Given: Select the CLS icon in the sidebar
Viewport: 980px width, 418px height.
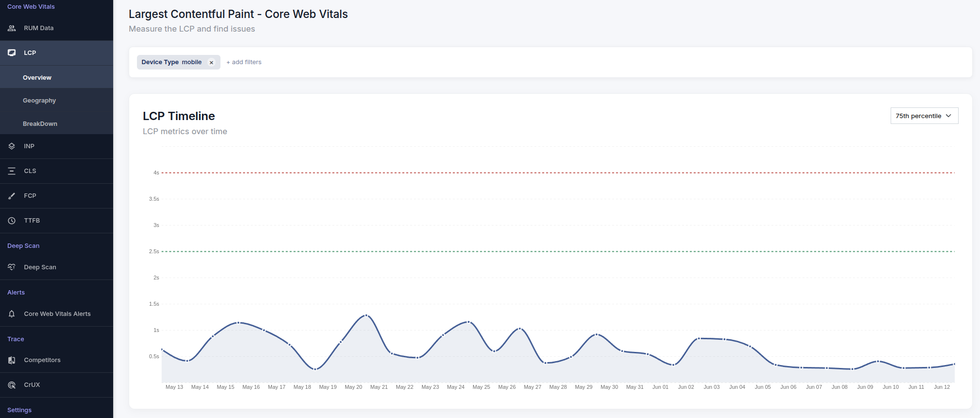Looking at the screenshot, I should click(12, 171).
